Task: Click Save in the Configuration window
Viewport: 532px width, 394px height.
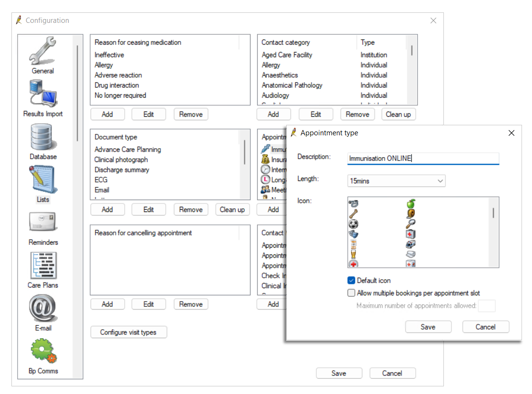Action: point(339,374)
